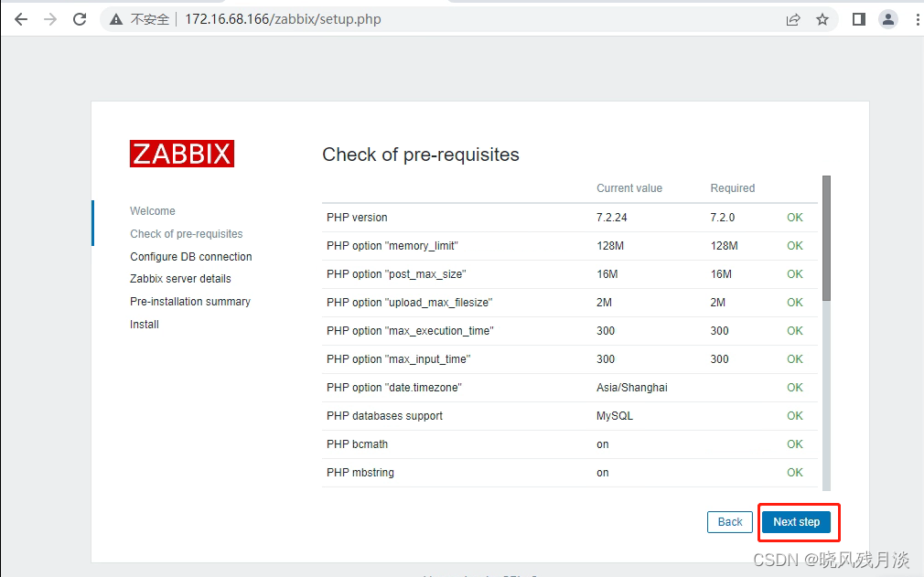Reload the page with refresh icon
Viewport: 924px width, 577px height.
point(80,19)
